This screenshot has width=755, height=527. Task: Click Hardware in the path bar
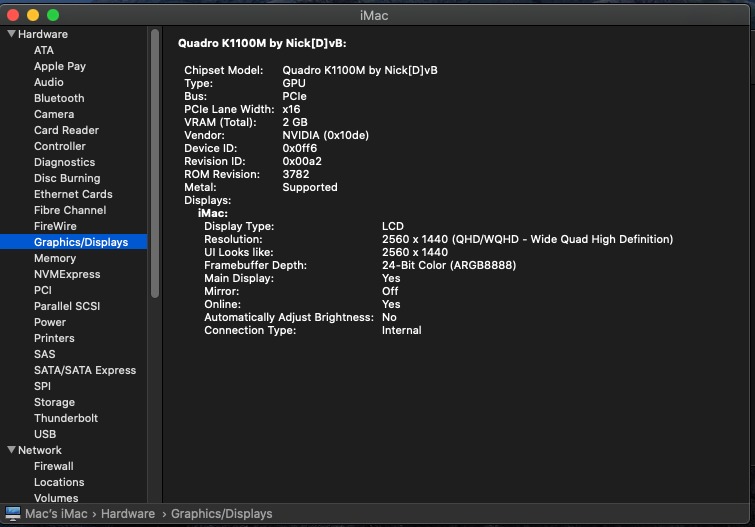(x=128, y=514)
